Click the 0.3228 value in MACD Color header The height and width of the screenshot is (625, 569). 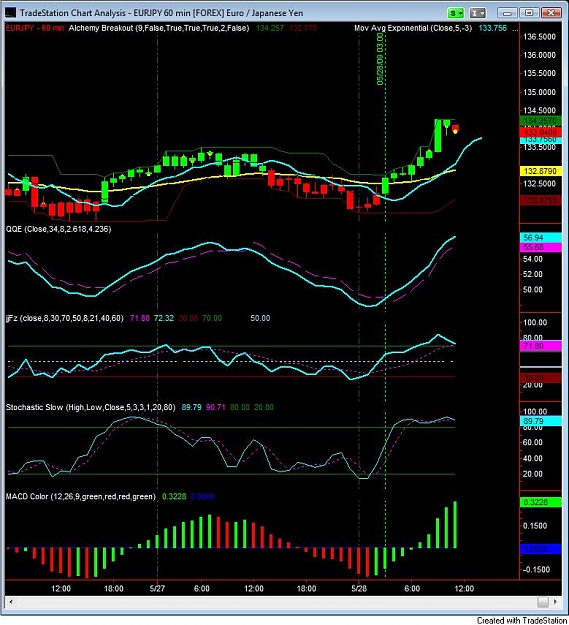(x=174, y=497)
